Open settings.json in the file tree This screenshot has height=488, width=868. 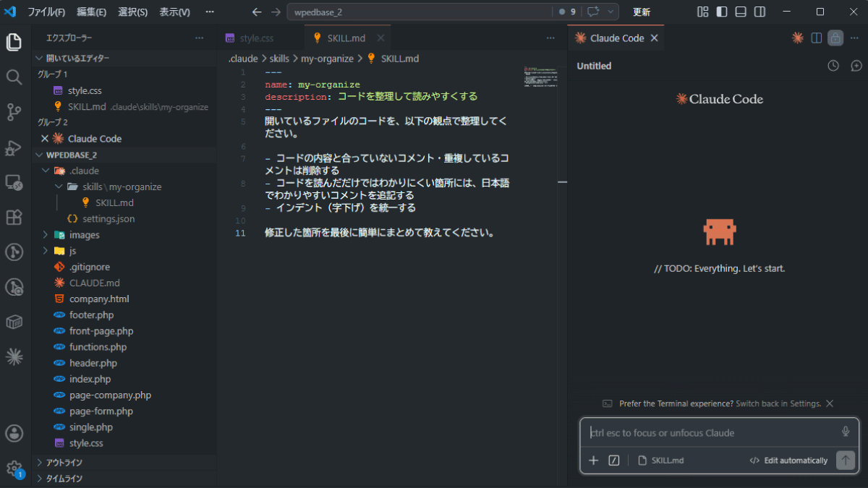point(109,219)
